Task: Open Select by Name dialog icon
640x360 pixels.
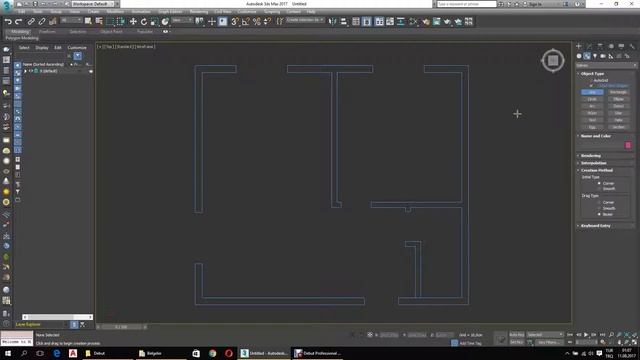Action: pyautogui.click(x=99, y=22)
